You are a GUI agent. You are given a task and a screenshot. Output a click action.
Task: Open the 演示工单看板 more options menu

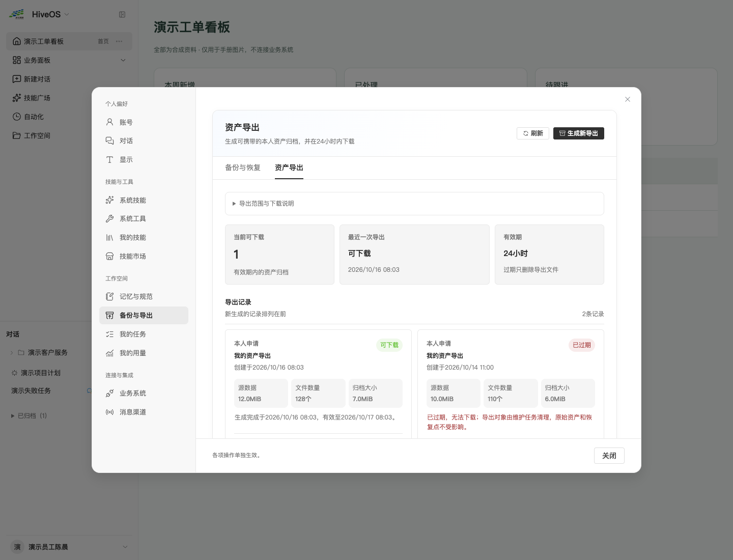click(x=119, y=41)
